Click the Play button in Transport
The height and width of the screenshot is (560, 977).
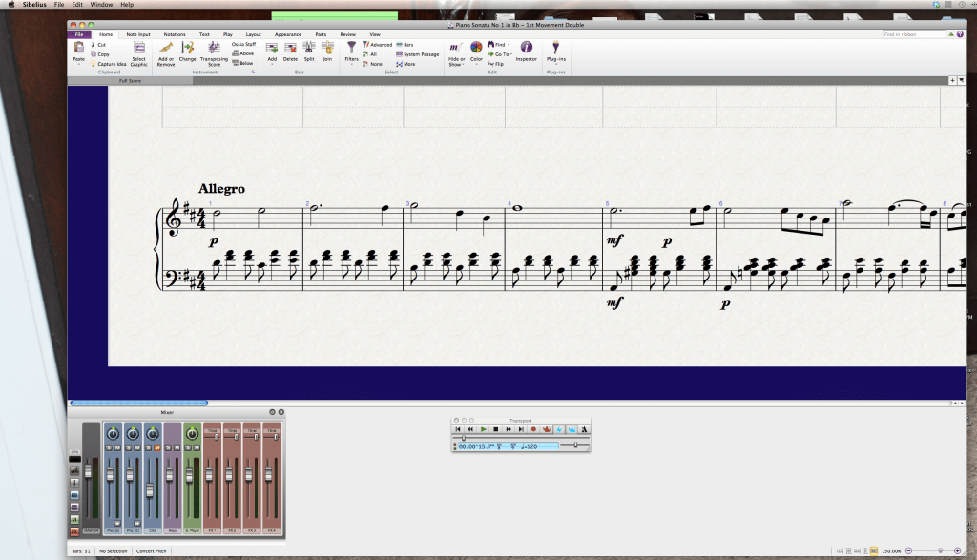(x=483, y=429)
